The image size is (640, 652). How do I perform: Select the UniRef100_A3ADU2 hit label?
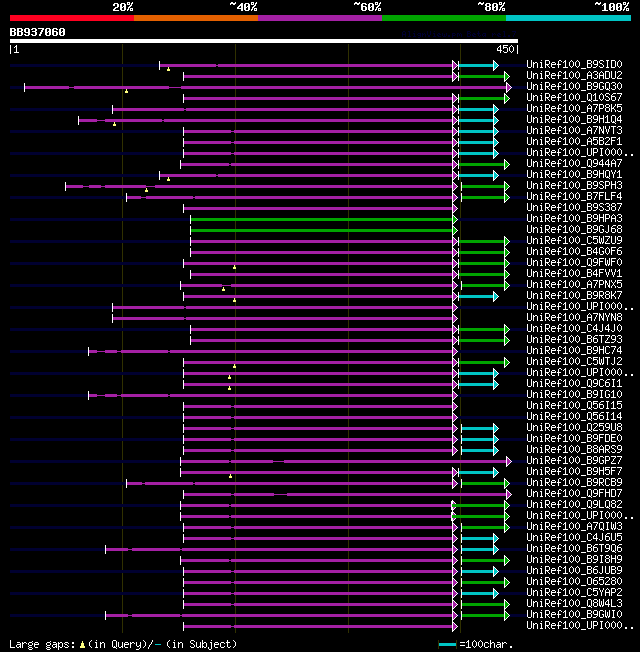click(574, 75)
